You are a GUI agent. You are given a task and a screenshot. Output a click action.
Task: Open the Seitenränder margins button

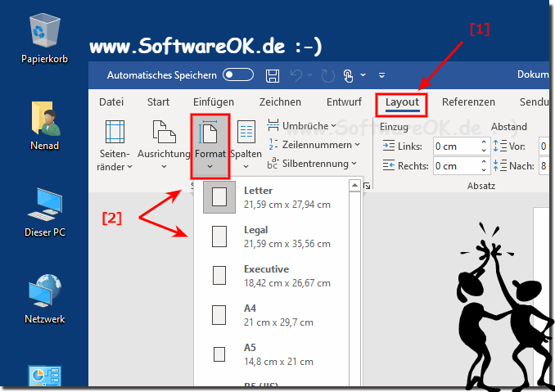pos(115,146)
